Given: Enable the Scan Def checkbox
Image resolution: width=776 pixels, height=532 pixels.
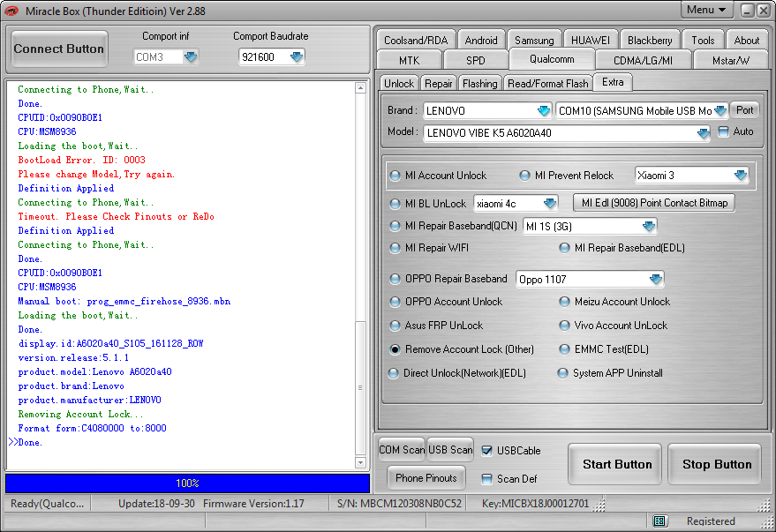Looking at the screenshot, I should point(487,478).
